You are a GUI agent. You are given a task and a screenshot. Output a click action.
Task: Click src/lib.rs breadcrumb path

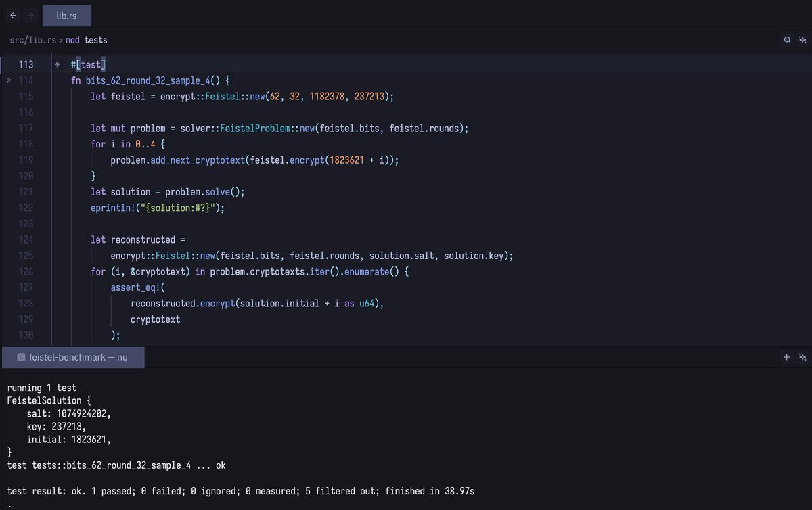point(33,40)
